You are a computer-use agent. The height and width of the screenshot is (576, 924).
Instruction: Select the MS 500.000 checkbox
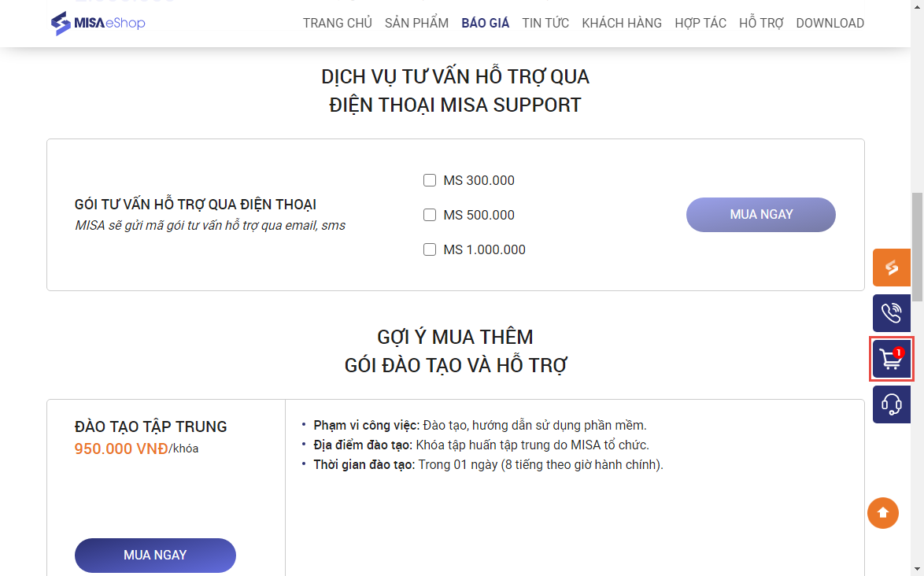pos(430,215)
